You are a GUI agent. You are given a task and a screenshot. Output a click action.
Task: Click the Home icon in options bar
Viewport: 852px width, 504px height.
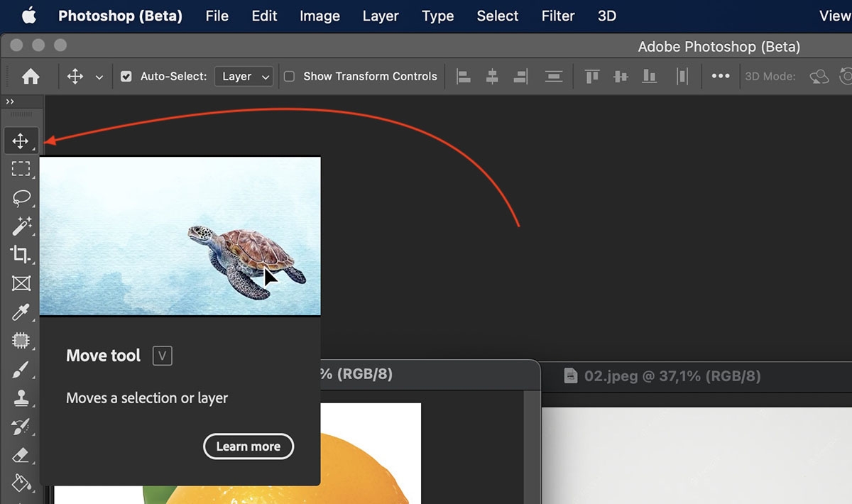click(31, 76)
